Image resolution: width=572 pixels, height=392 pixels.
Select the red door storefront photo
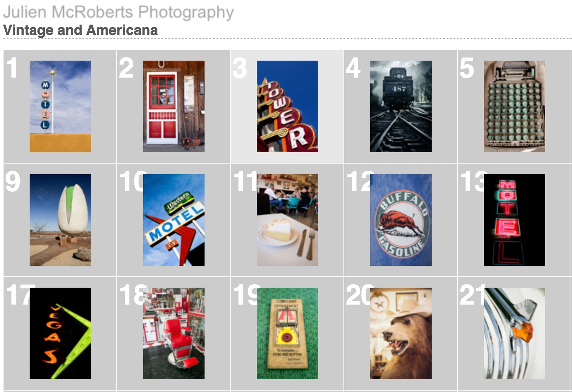point(174,106)
